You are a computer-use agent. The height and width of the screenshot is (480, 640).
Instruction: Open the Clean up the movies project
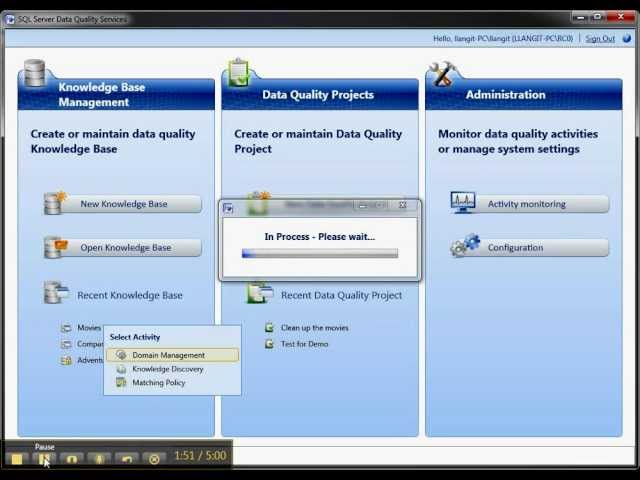pyautogui.click(x=314, y=327)
